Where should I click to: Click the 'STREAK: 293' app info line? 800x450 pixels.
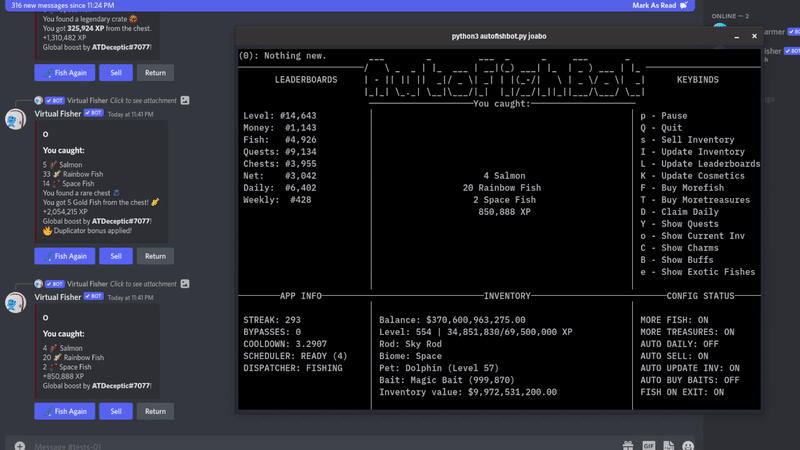(x=272, y=320)
